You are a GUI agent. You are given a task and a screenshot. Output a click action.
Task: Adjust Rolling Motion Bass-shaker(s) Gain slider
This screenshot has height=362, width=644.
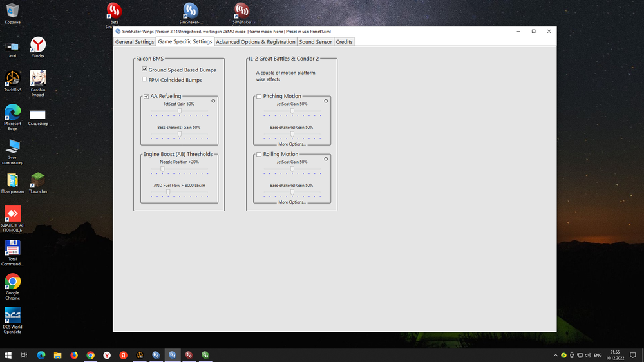[x=292, y=193]
